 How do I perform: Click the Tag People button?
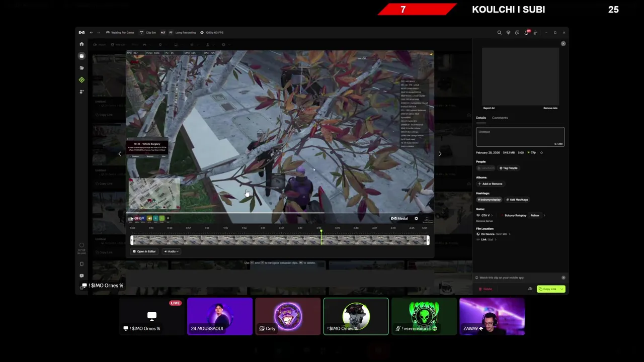(x=508, y=168)
